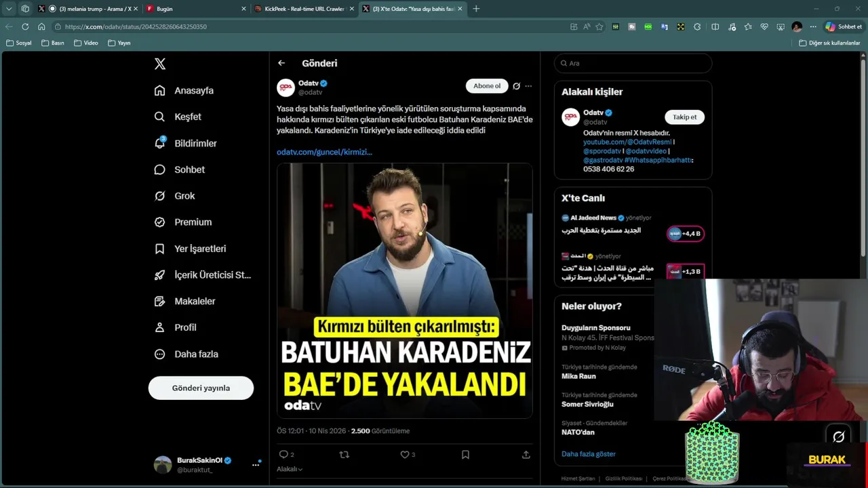Screen dimensions: 868x488
Task: Open Keşfet from the sidebar
Action: (178, 117)
